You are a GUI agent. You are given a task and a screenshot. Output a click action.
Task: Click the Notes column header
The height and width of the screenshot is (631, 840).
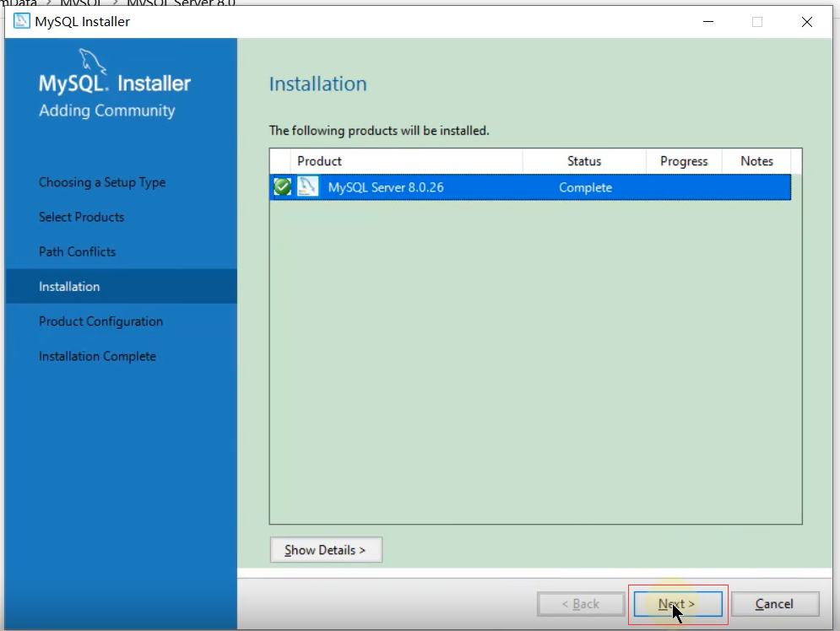(756, 161)
